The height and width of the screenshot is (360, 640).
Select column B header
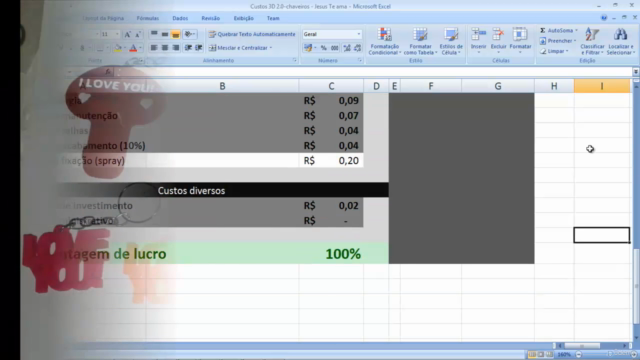click(x=222, y=86)
